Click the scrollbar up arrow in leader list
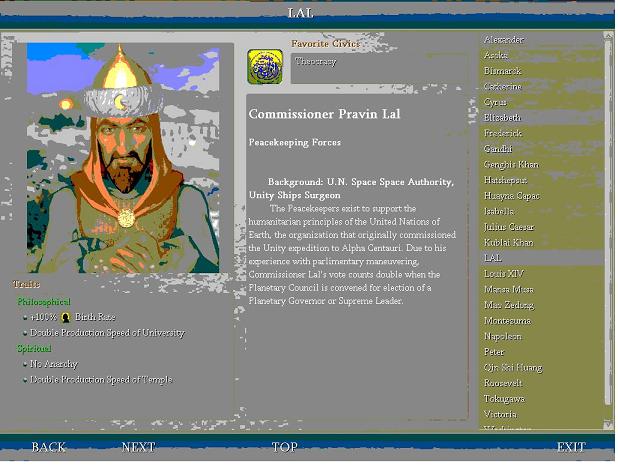The height and width of the screenshot is (465, 618). point(607,36)
